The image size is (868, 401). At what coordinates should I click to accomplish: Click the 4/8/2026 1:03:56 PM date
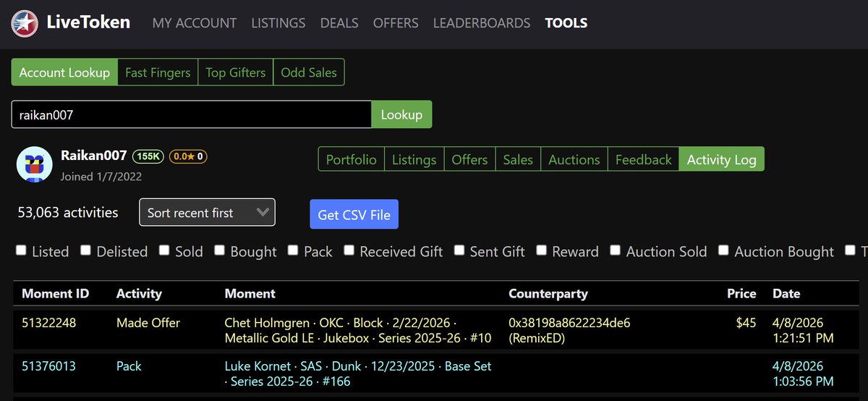coord(804,373)
